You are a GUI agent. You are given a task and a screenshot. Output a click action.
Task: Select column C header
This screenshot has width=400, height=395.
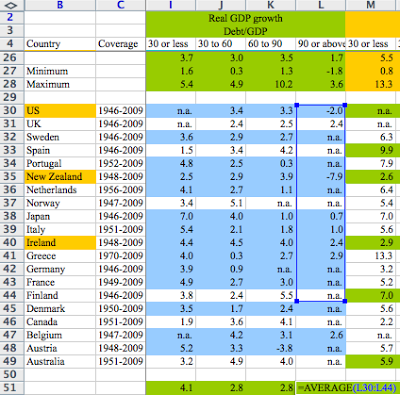[121, 5]
